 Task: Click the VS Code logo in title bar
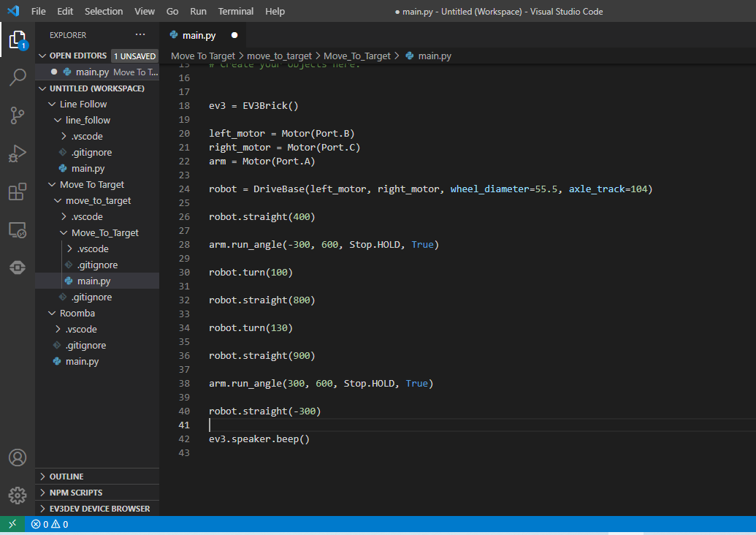click(13, 11)
